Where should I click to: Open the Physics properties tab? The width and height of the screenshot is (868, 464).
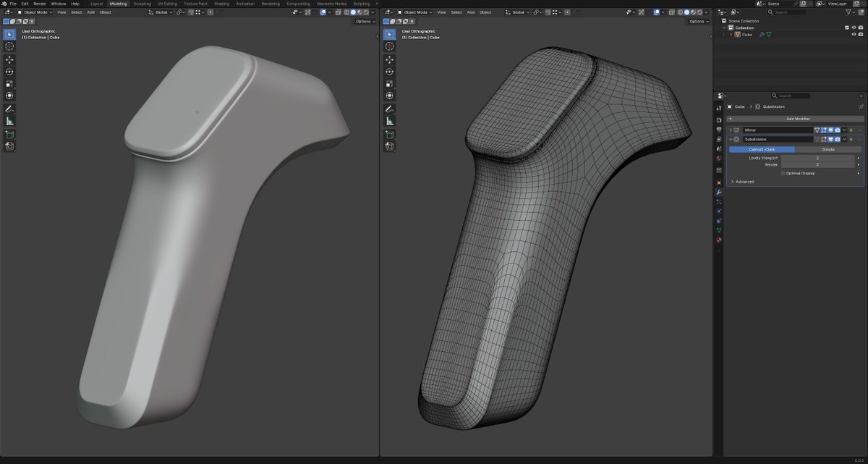pos(719,211)
